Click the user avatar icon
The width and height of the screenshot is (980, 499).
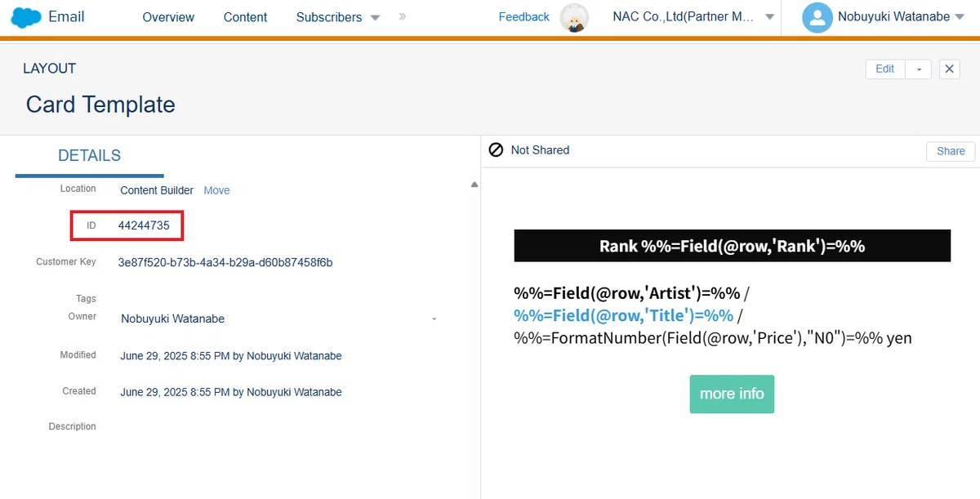tap(817, 17)
